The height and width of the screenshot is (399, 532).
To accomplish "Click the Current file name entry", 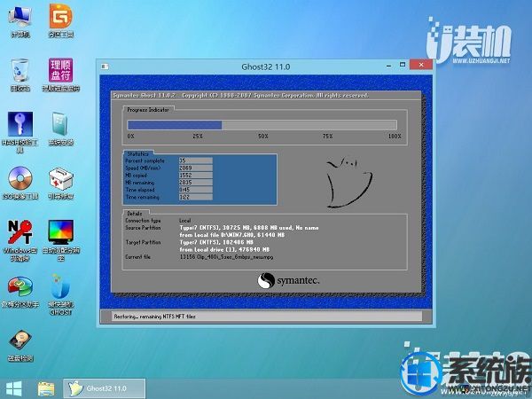I will click(226, 257).
